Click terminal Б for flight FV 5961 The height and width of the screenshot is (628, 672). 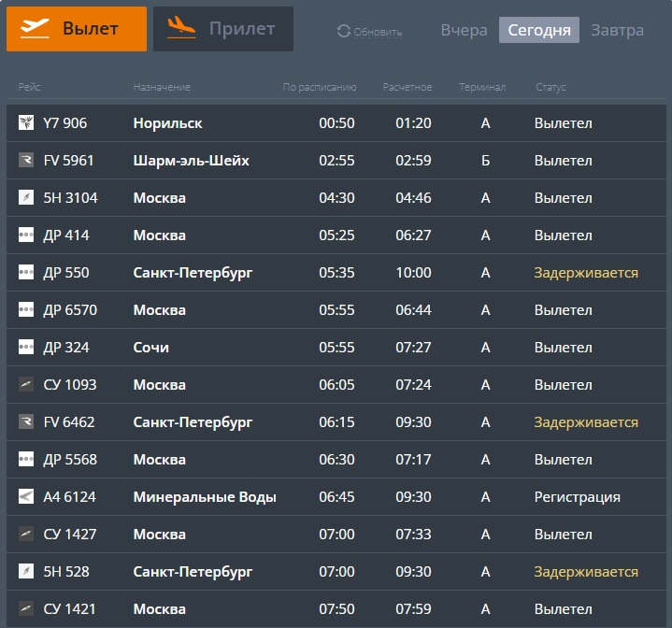(485, 160)
